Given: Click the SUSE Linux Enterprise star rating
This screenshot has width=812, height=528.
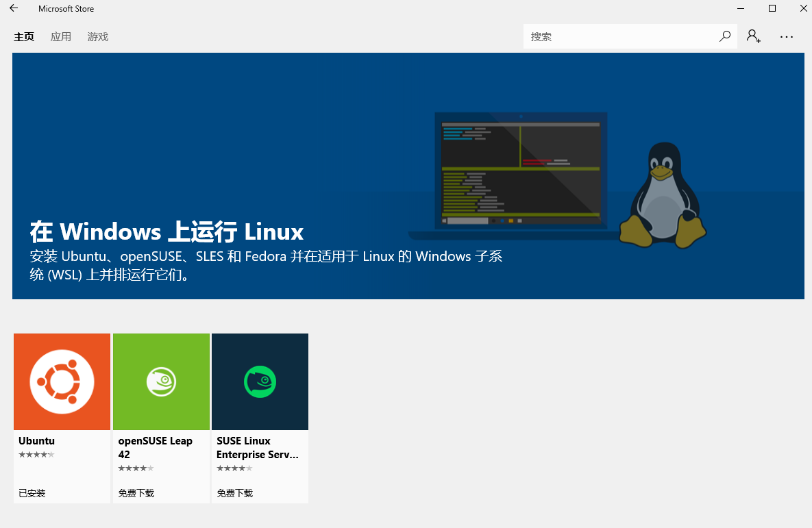Looking at the screenshot, I should (x=234, y=468).
